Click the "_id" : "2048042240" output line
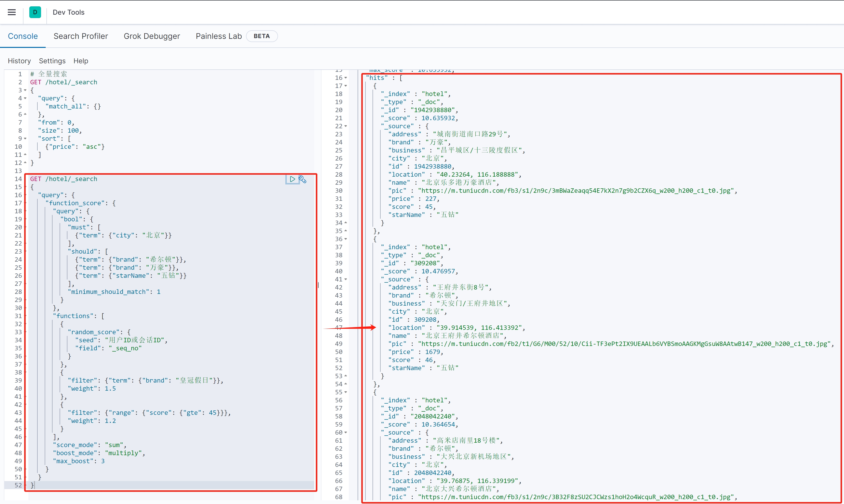 [419, 416]
